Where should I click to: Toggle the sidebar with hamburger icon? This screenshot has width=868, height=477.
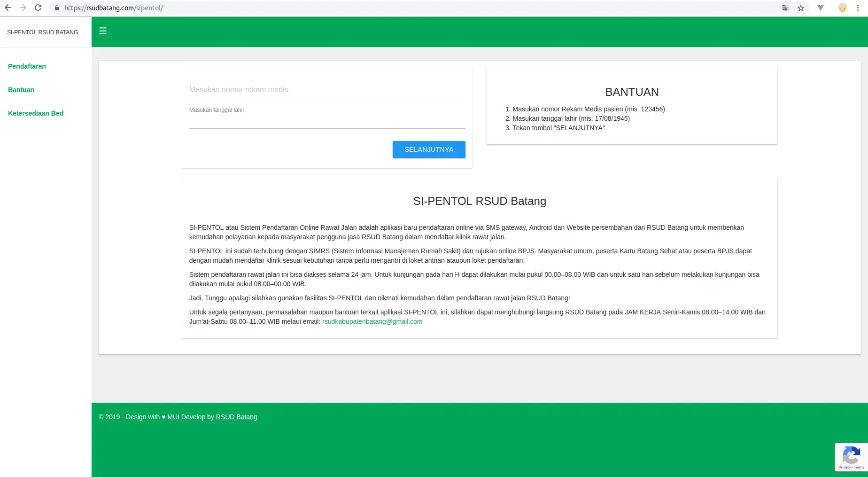click(x=103, y=31)
